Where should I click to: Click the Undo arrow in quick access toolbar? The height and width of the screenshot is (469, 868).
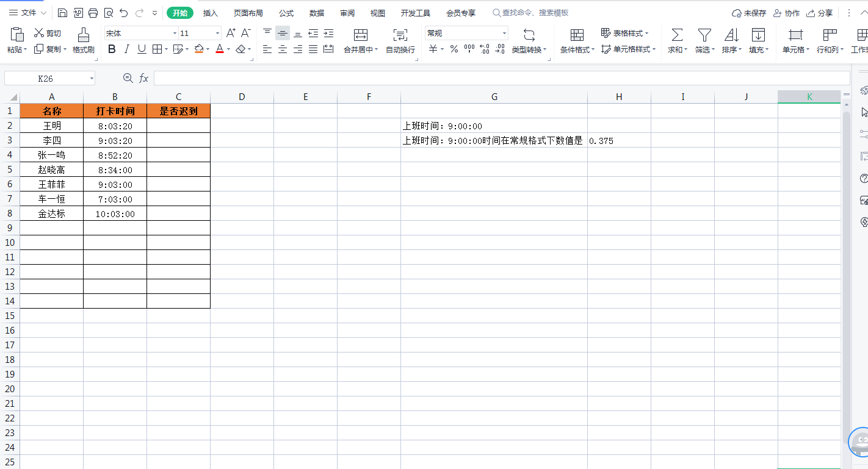pyautogui.click(x=124, y=13)
